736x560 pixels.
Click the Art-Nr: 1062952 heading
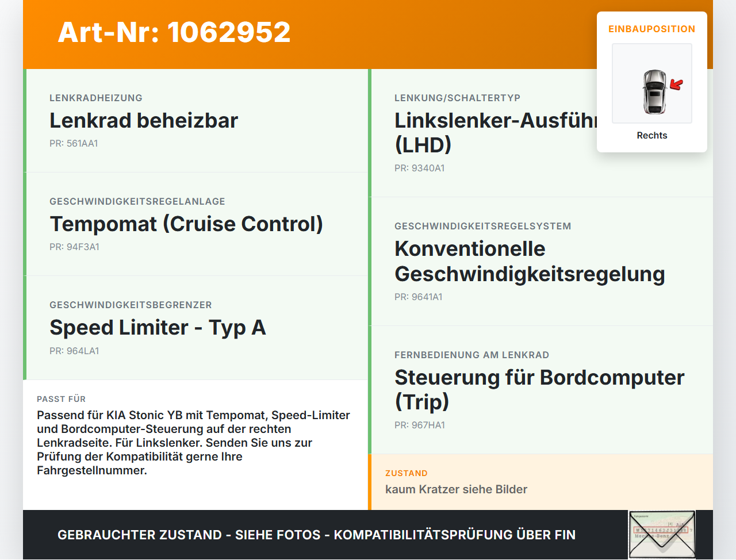pyautogui.click(x=174, y=32)
